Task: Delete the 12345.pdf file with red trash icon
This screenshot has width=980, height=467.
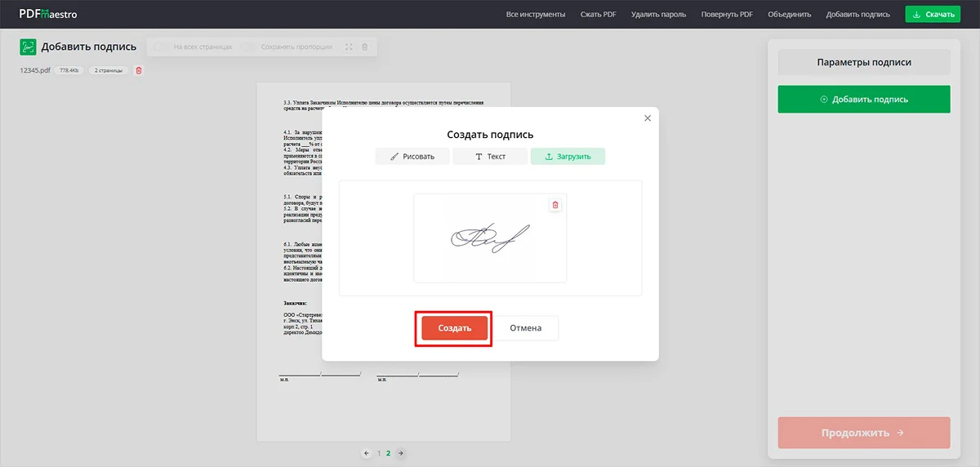Action: 139,70
